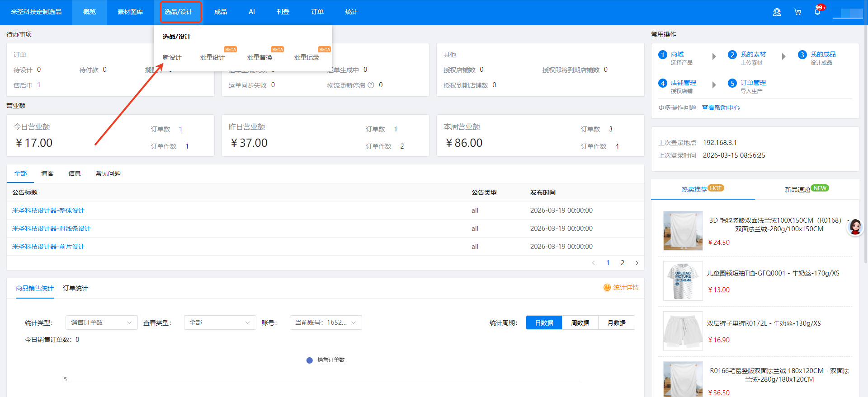Click the step 1 商城 circle icon
This screenshot has height=397, width=868.
pyautogui.click(x=663, y=55)
